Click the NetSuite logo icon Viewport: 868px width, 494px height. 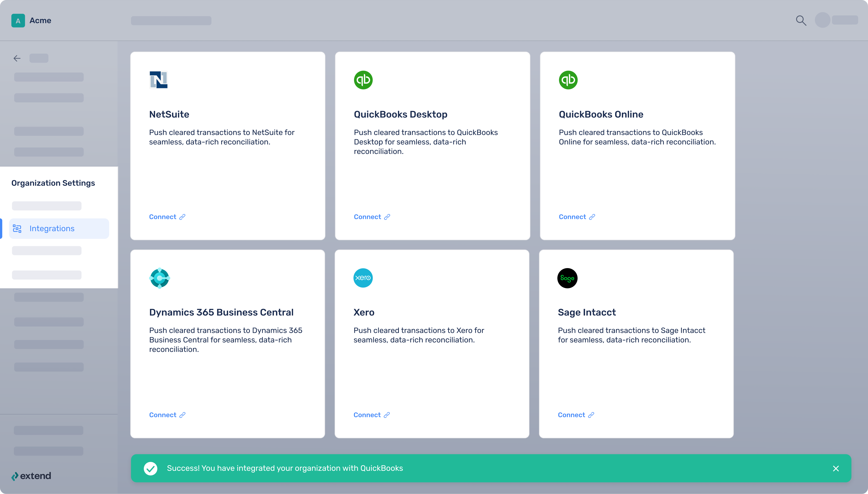pyautogui.click(x=159, y=80)
